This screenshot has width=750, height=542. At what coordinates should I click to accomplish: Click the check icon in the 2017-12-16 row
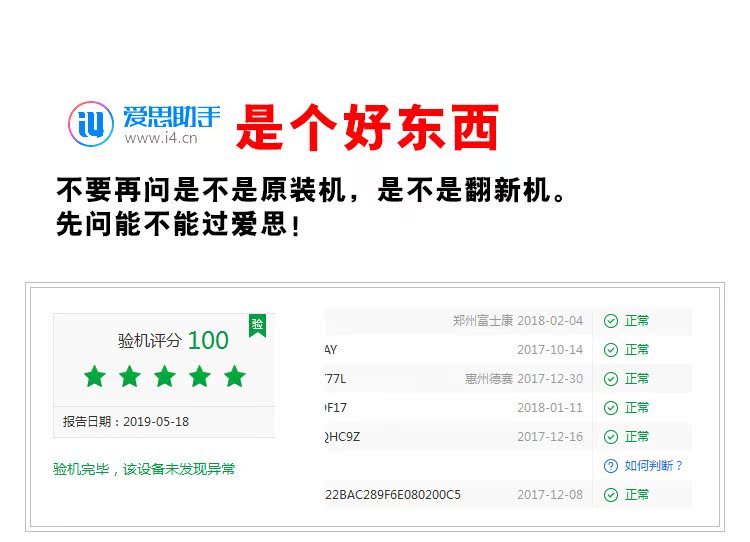[611, 437]
